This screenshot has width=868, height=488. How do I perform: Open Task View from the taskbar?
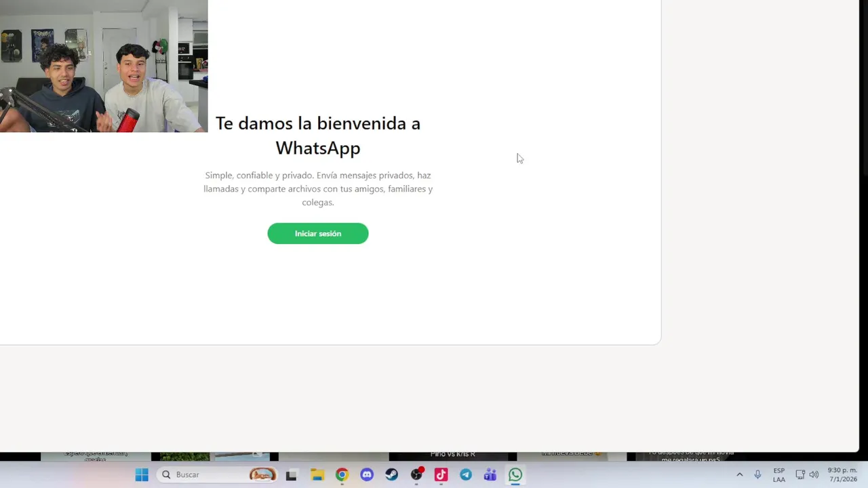291,475
